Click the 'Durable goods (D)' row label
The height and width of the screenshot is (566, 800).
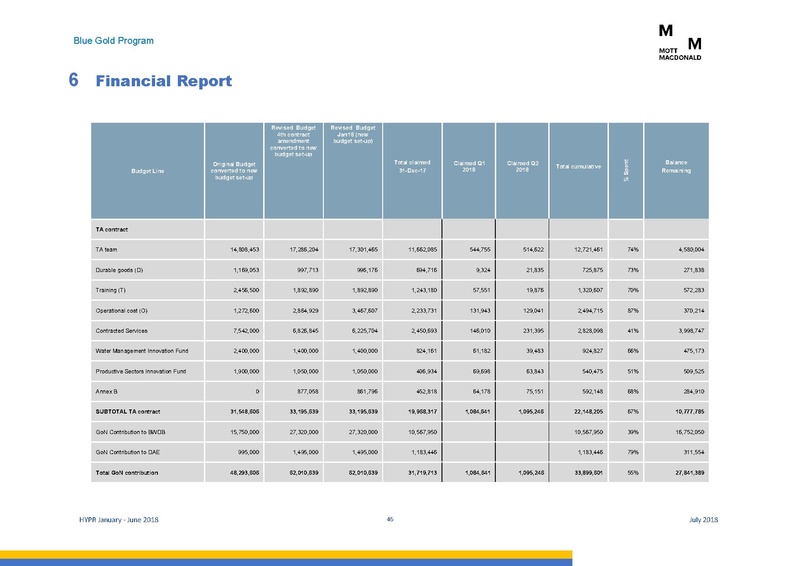tap(119, 270)
